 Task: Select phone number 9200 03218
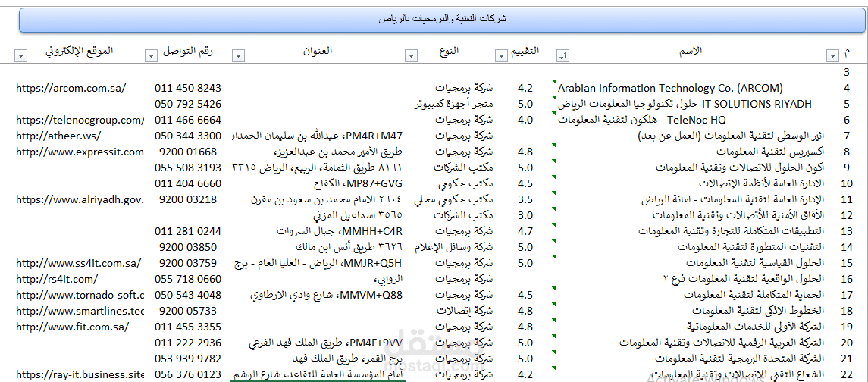[x=188, y=200]
